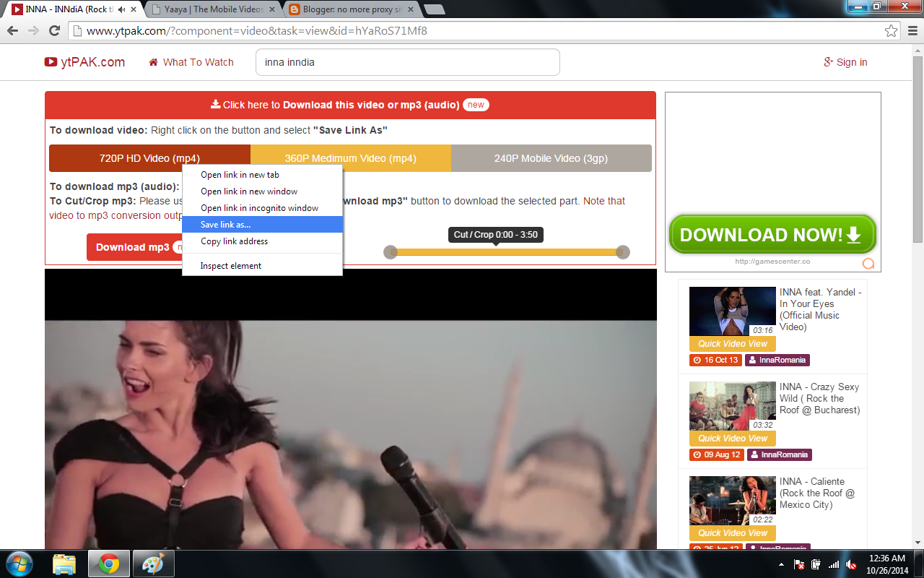Open the 'Caliente' video thumbnail
The image size is (924, 578).
click(733, 501)
